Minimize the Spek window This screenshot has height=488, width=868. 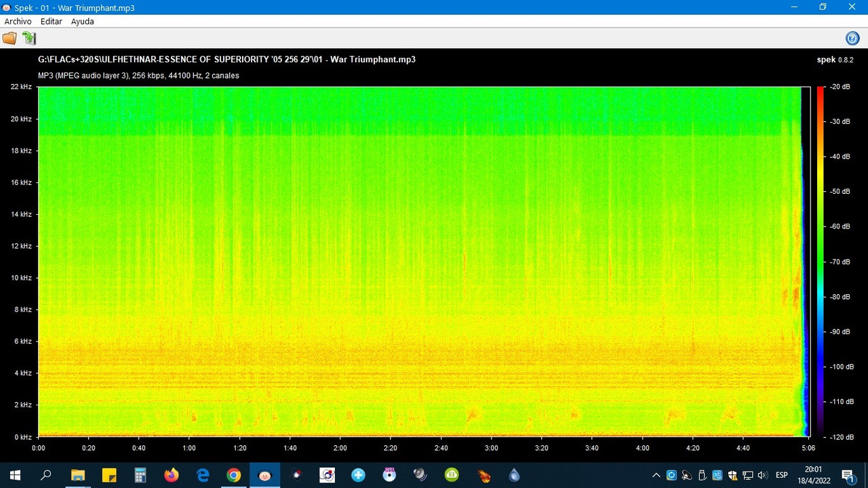(794, 7)
